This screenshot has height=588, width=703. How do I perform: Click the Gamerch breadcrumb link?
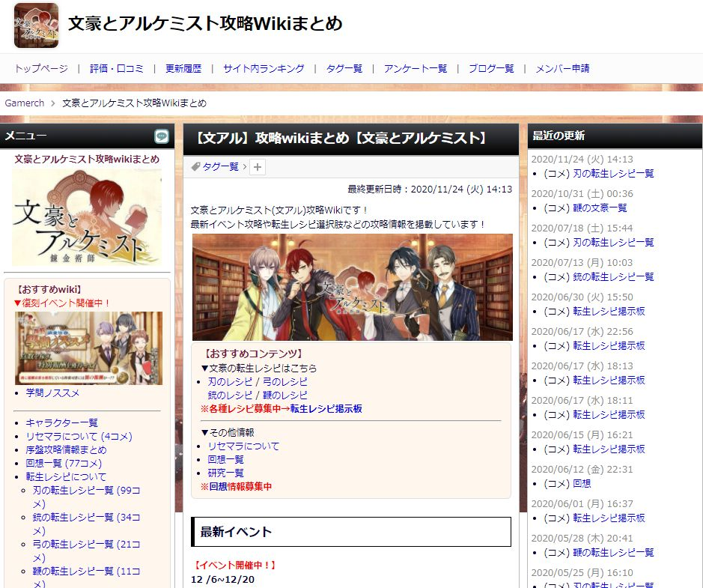point(25,103)
